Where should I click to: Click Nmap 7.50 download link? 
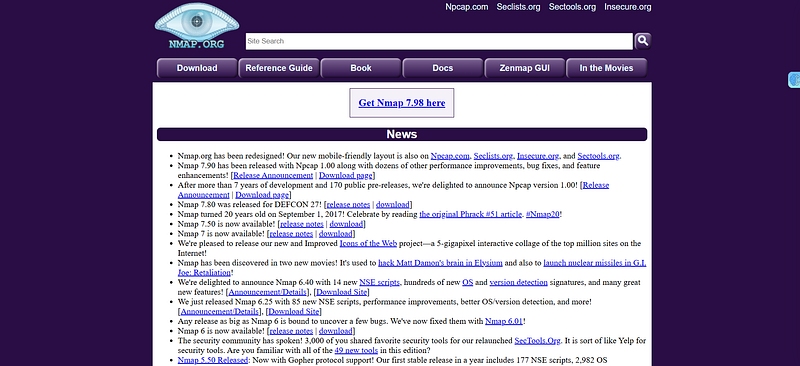pyautogui.click(x=346, y=224)
